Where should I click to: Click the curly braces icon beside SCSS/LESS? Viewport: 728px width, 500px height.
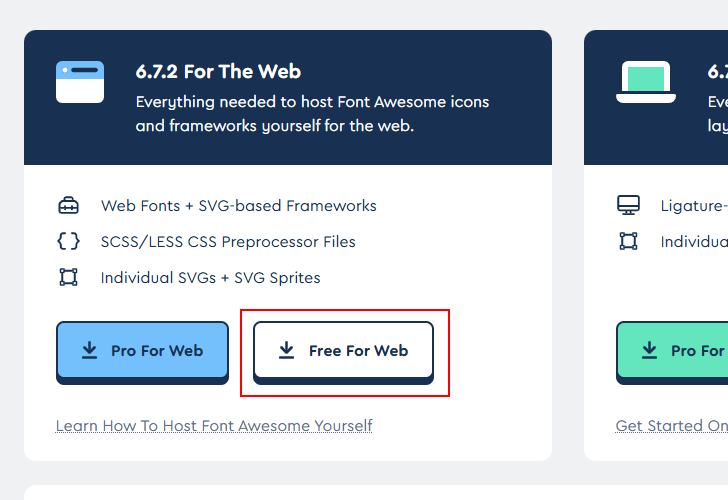coord(68,242)
